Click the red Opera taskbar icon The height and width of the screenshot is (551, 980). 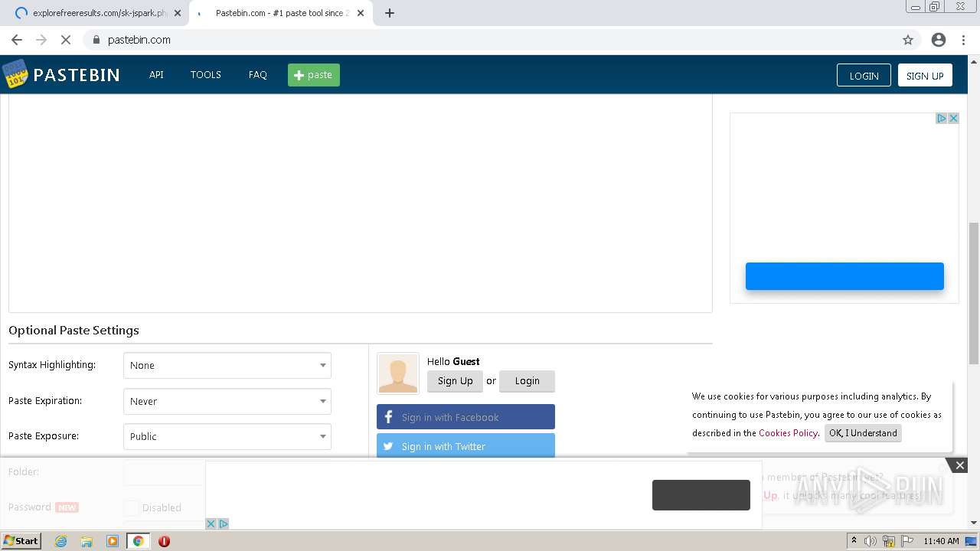click(x=164, y=541)
